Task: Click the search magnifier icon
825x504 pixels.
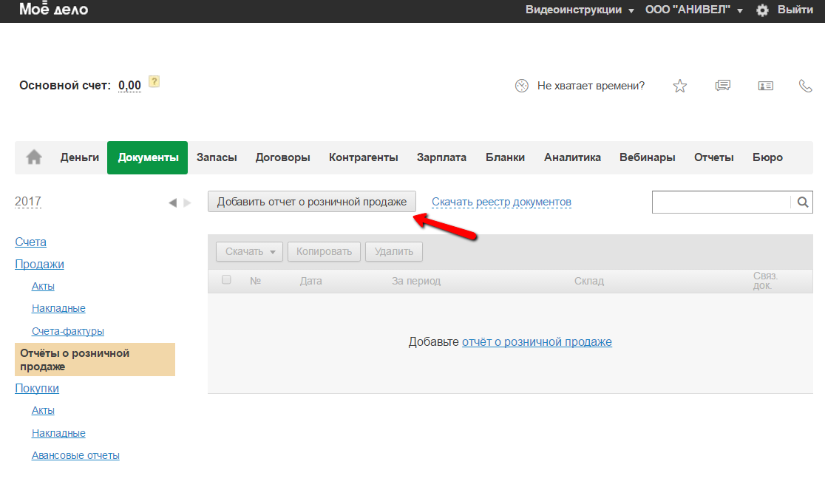Action: [x=802, y=202]
